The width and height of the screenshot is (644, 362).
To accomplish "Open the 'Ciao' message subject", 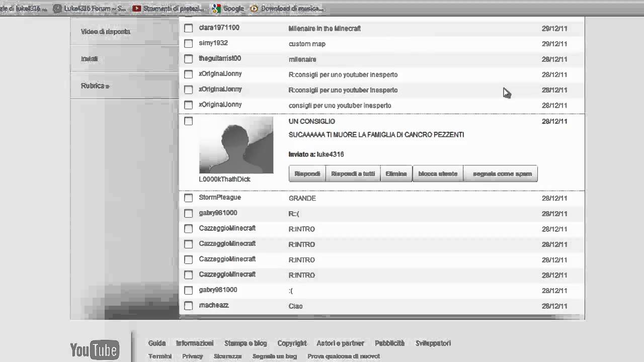I will click(295, 306).
